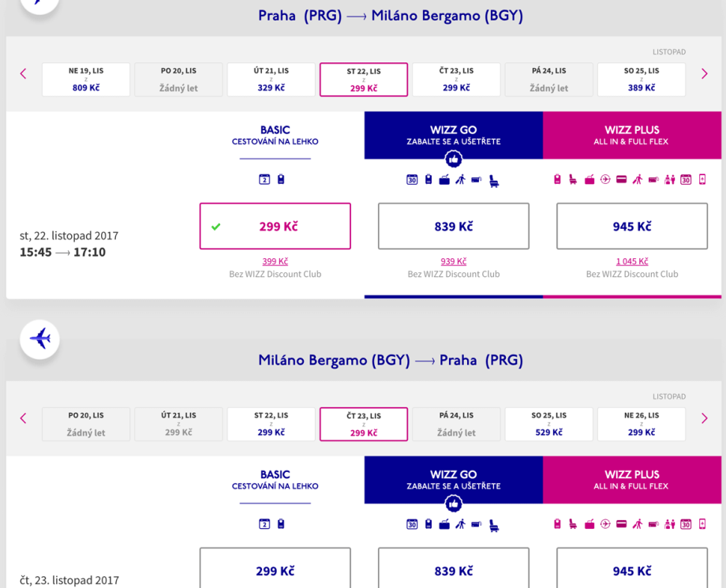Show later outbound dates with right arrow
The image size is (726, 588).
click(x=704, y=74)
